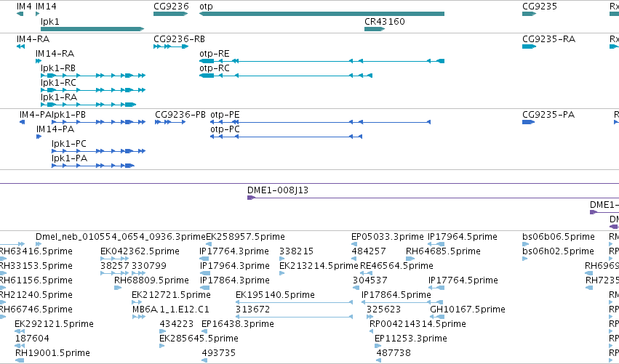Click the CG9235-RA transcript feature
Screen dimensions: 619x364
pyautogui.click(x=529, y=46)
